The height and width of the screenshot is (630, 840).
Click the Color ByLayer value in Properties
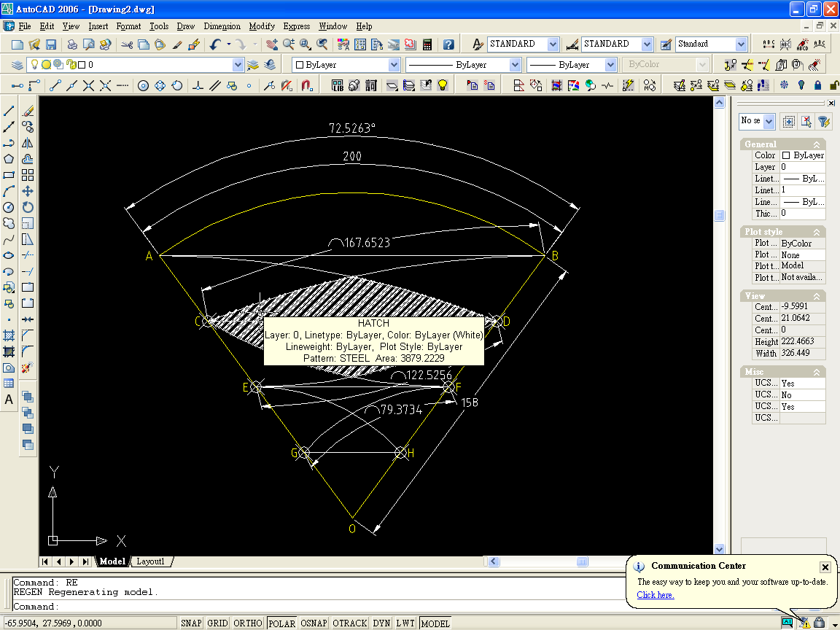(803, 155)
